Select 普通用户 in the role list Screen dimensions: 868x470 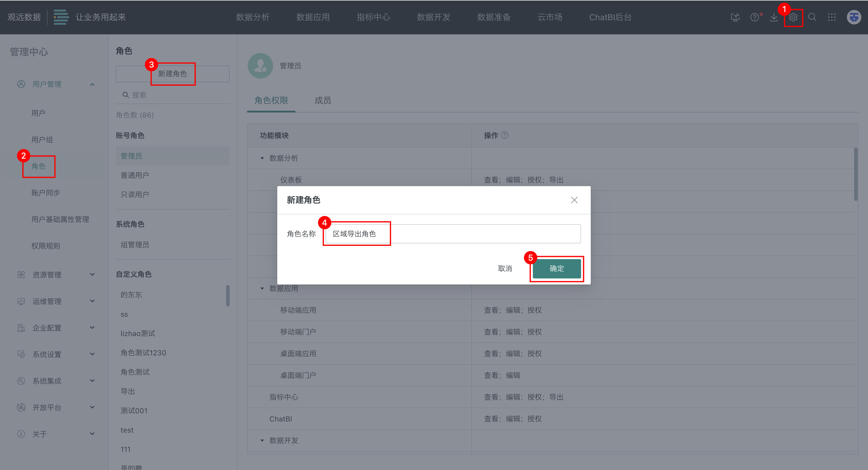(135, 175)
